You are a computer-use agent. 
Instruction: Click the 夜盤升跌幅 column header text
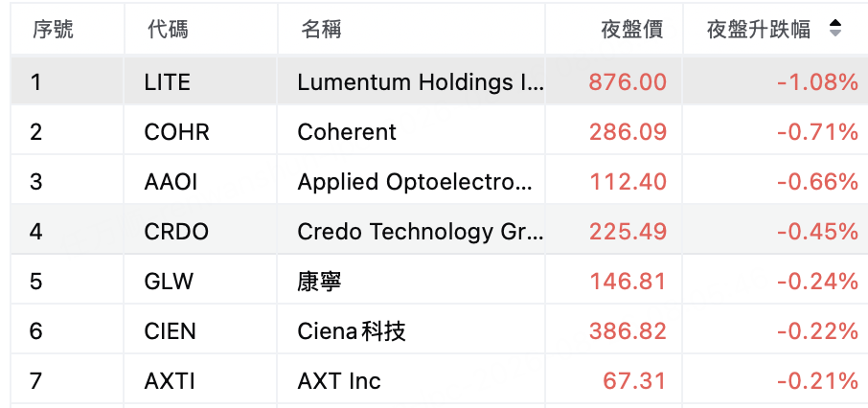click(x=759, y=30)
